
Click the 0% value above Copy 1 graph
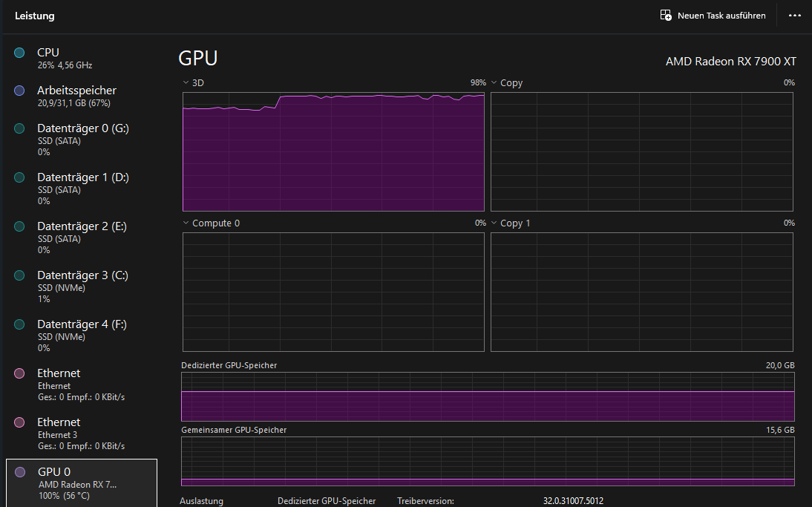789,223
